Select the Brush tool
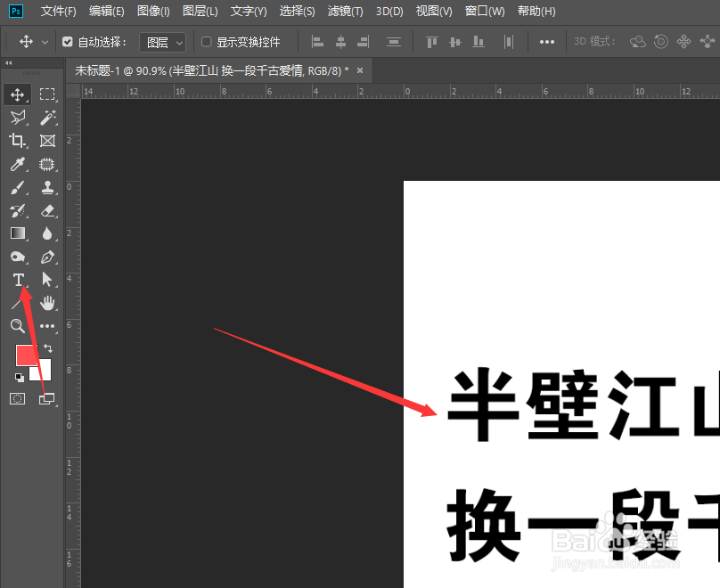720x588 pixels. tap(18, 187)
